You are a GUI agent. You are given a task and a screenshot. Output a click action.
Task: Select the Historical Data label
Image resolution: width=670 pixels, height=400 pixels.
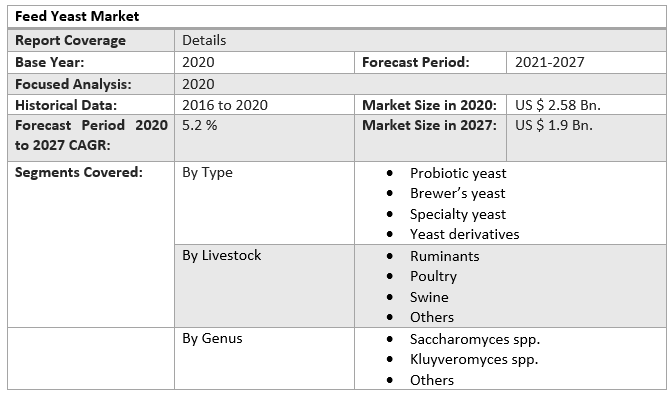tap(66, 105)
